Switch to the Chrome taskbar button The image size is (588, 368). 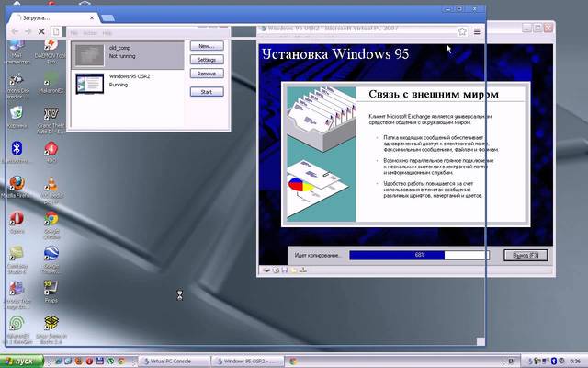point(293,362)
